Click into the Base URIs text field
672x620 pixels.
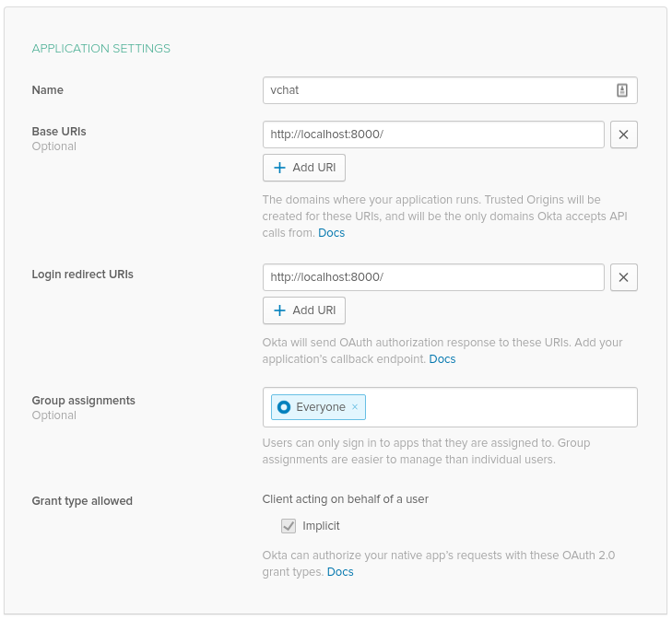pos(433,135)
